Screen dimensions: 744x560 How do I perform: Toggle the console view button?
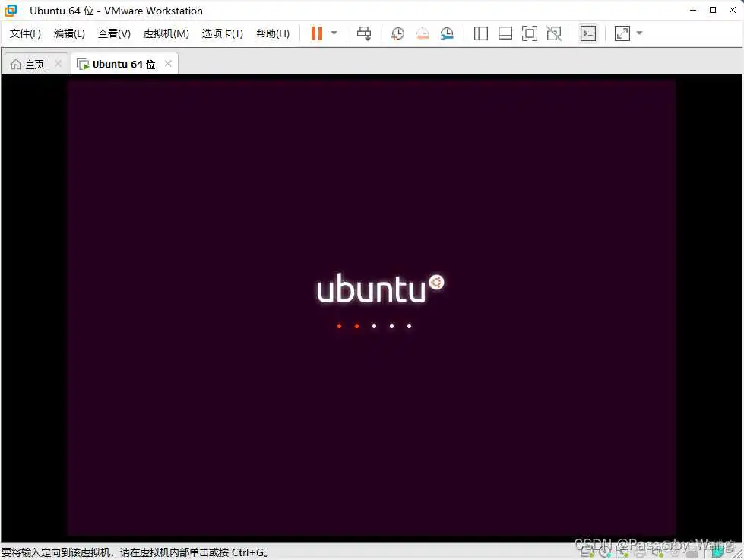click(587, 33)
